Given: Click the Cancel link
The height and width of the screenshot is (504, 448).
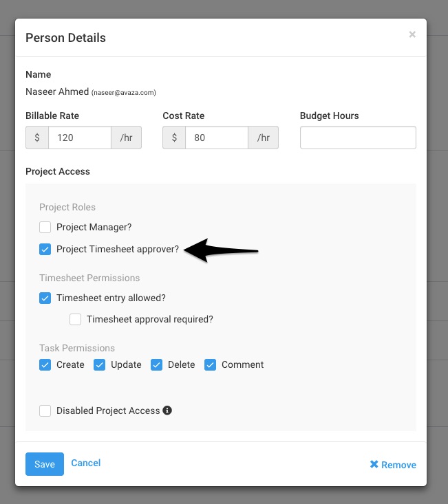Looking at the screenshot, I should 86,463.
